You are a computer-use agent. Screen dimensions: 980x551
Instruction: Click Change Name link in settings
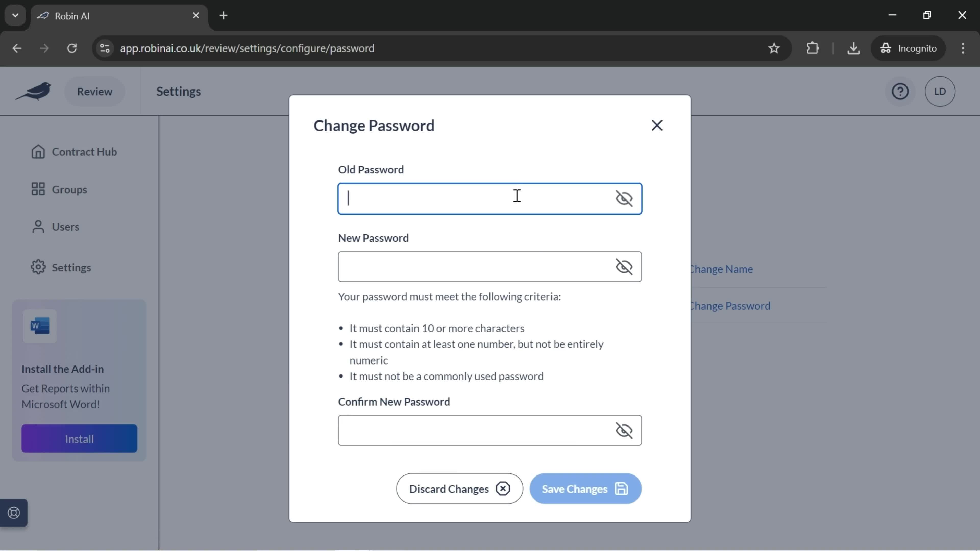tap(721, 268)
